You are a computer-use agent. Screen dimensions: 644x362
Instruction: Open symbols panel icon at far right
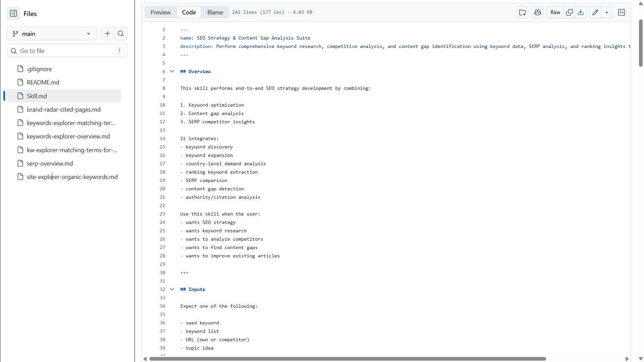tap(621, 12)
